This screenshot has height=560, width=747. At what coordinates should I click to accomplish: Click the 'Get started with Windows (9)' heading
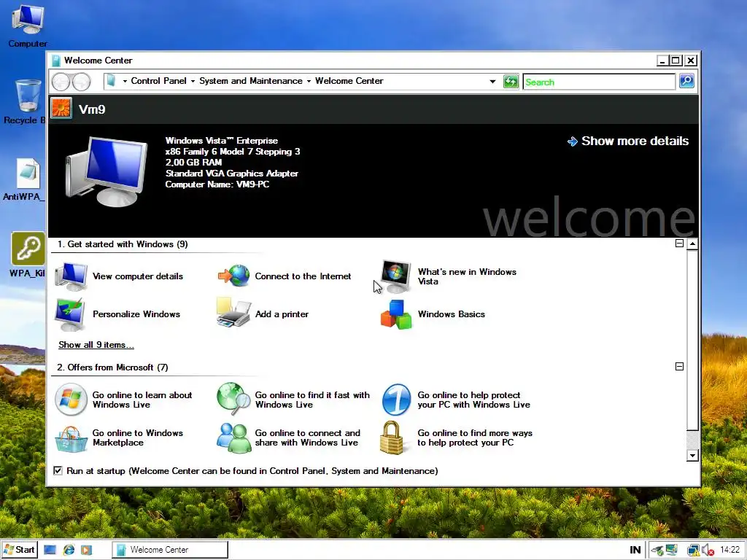[x=123, y=244]
